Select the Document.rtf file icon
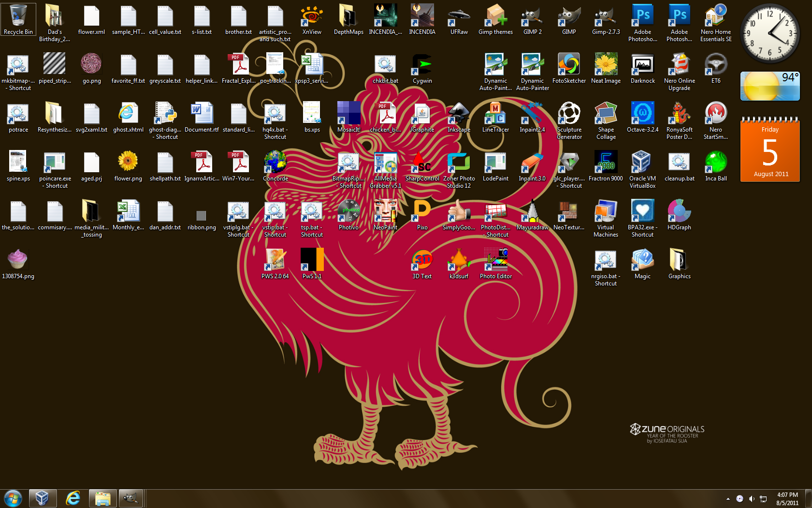 pos(202,117)
